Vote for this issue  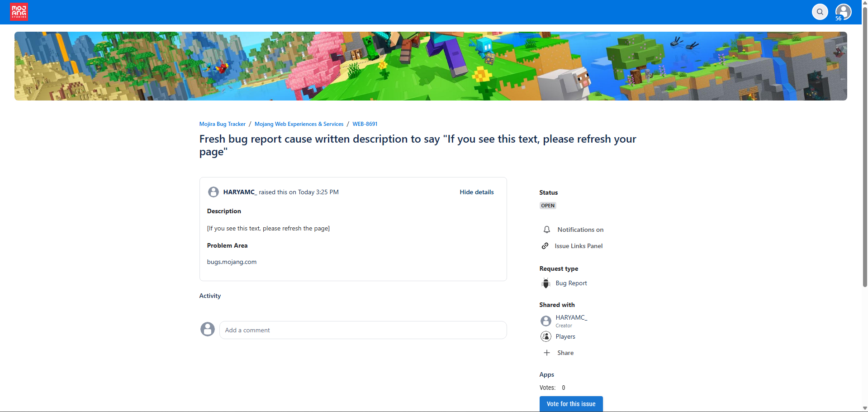[x=571, y=404]
